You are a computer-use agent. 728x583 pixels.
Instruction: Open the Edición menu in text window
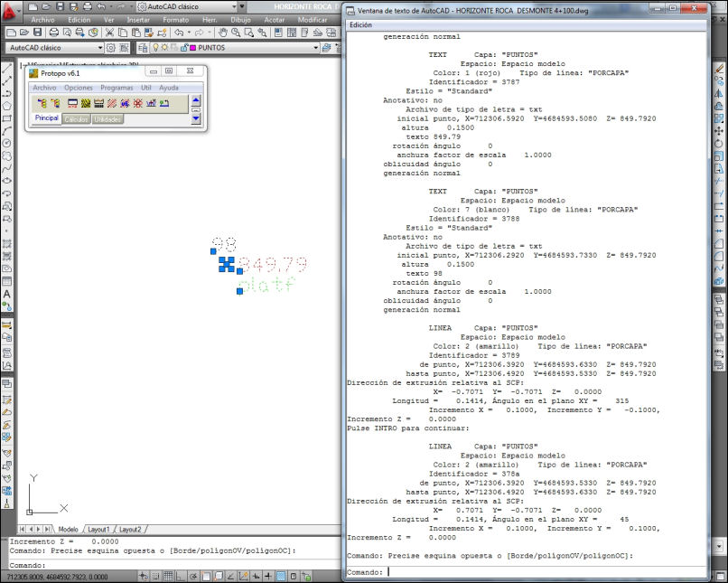point(360,25)
